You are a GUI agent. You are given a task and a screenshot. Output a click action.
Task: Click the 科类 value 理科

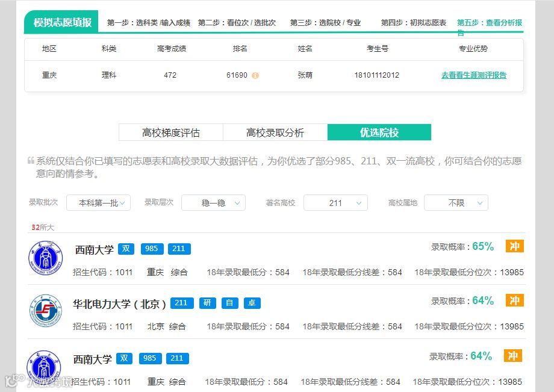(109, 75)
